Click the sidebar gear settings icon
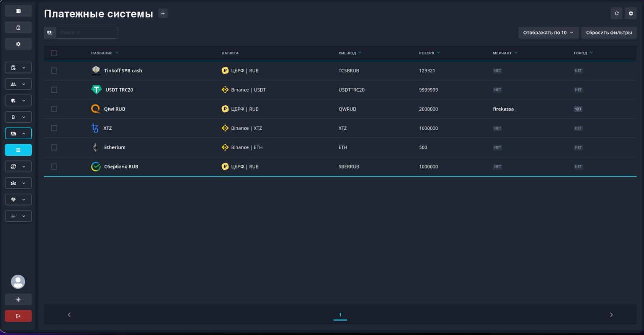Viewport: 644px width, 335px height. pos(18,44)
